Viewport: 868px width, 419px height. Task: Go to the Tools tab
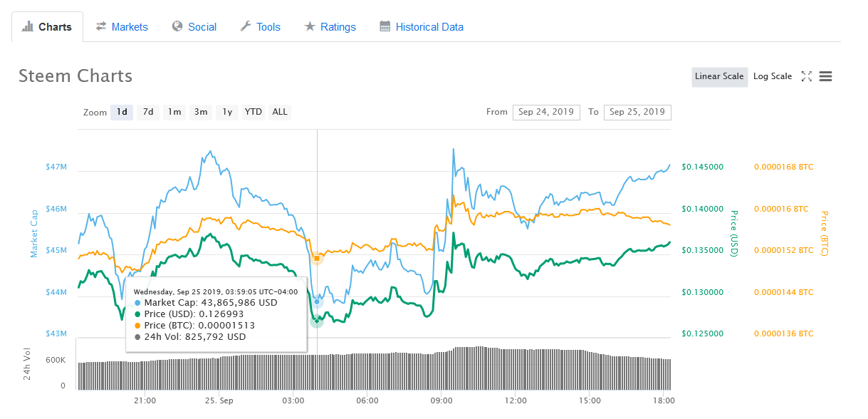pyautogui.click(x=260, y=27)
